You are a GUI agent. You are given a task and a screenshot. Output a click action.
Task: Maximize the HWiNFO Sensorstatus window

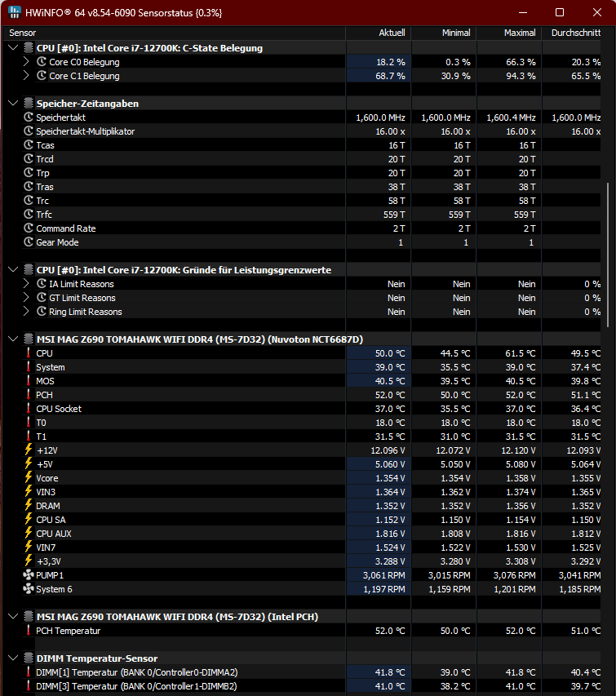(560, 12)
